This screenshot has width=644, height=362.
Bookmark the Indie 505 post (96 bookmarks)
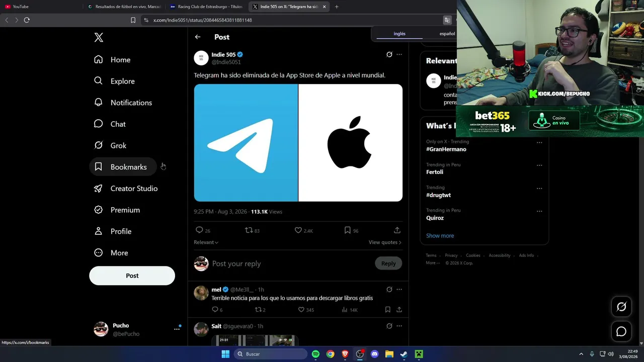point(347,230)
